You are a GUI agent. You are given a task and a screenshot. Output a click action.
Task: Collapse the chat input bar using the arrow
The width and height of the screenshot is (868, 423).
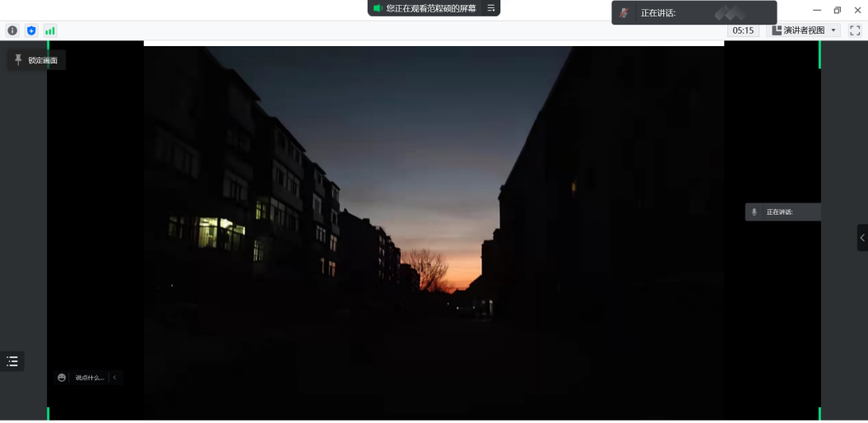pyautogui.click(x=114, y=378)
